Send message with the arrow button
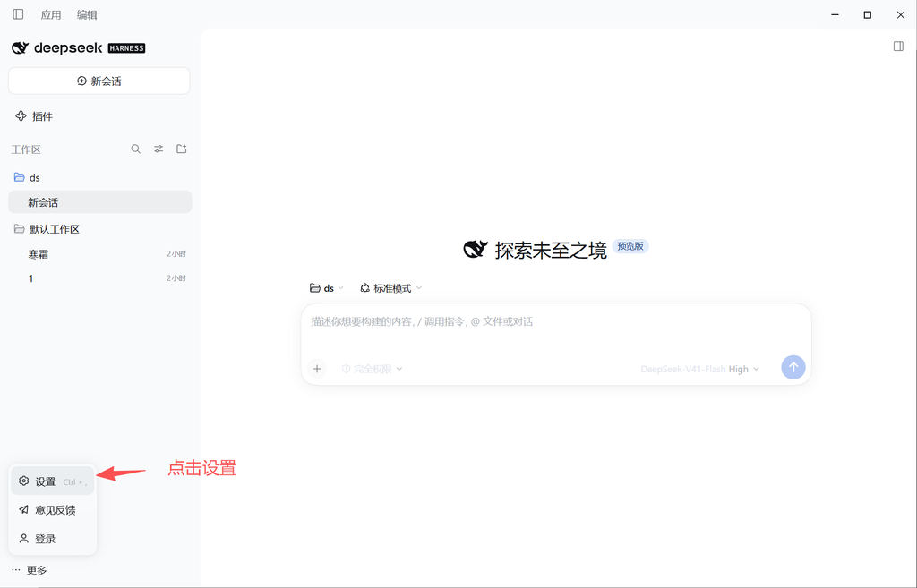Viewport: 917px width, 588px height. 793,368
